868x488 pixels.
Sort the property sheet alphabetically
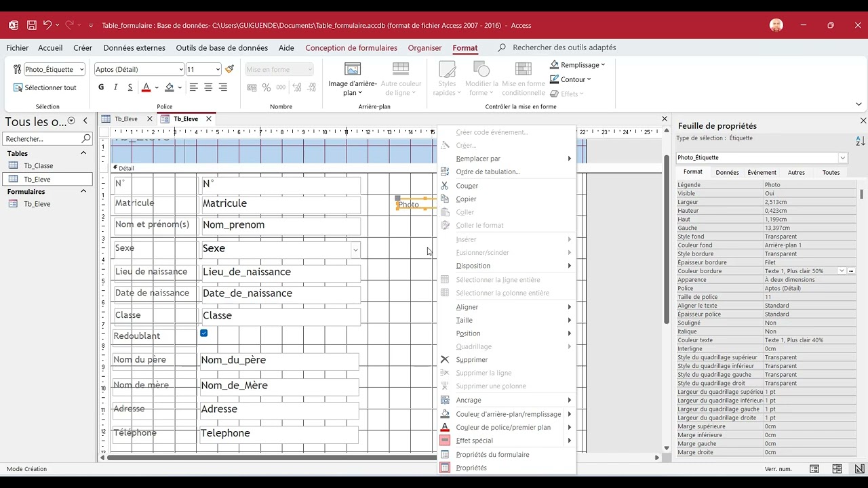[x=861, y=141]
